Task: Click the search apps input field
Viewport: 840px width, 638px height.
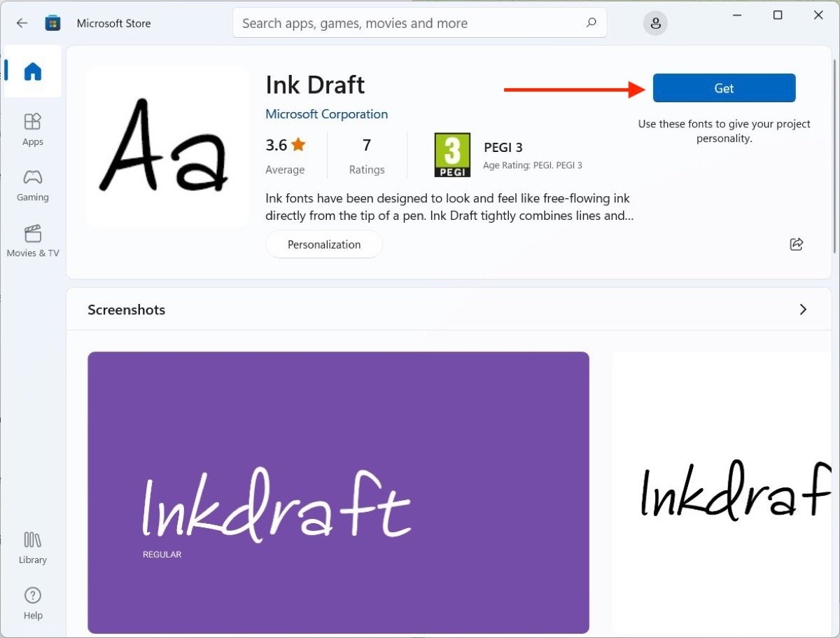Action: click(x=420, y=23)
